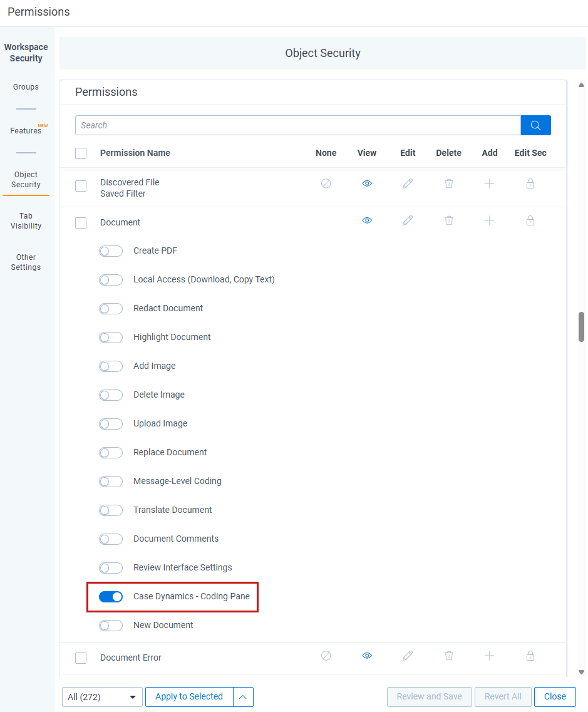This screenshot has width=588, height=712.
Task: Click Add plus for Discovered File Saved Filter
Action: (490, 183)
